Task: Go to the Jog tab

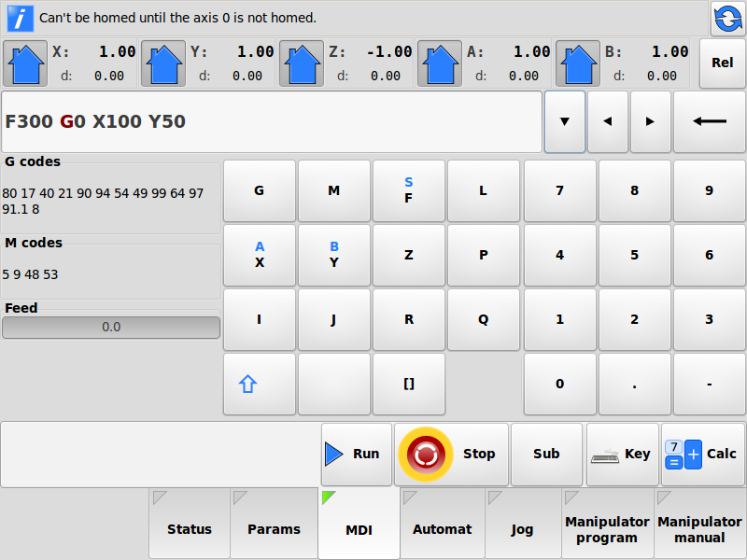Action: pyautogui.click(x=523, y=523)
